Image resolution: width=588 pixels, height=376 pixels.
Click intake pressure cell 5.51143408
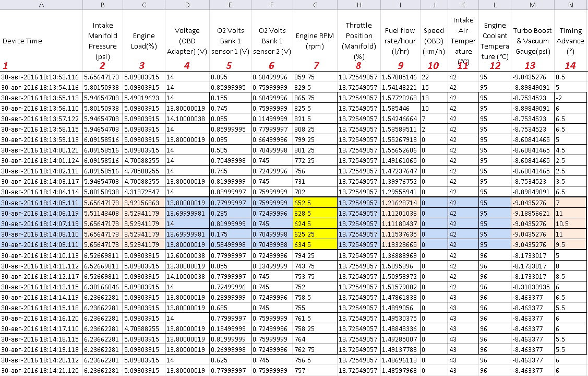click(x=103, y=213)
